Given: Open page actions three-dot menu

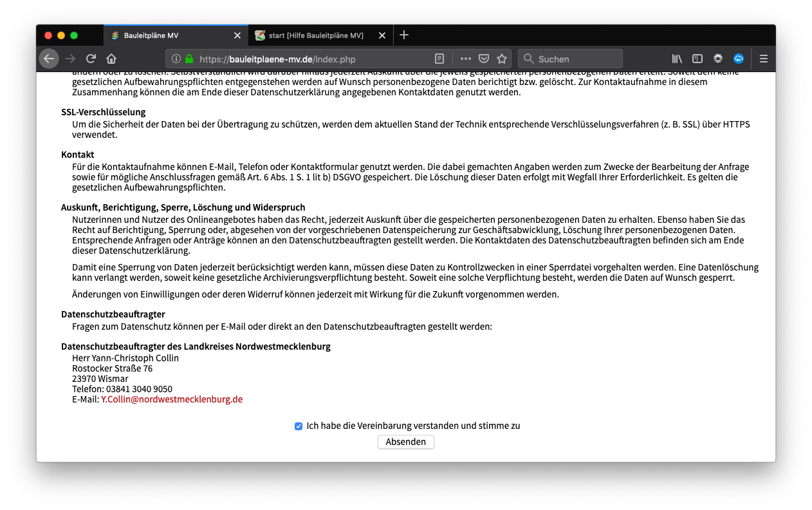Looking at the screenshot, I should tap(465, 59).
